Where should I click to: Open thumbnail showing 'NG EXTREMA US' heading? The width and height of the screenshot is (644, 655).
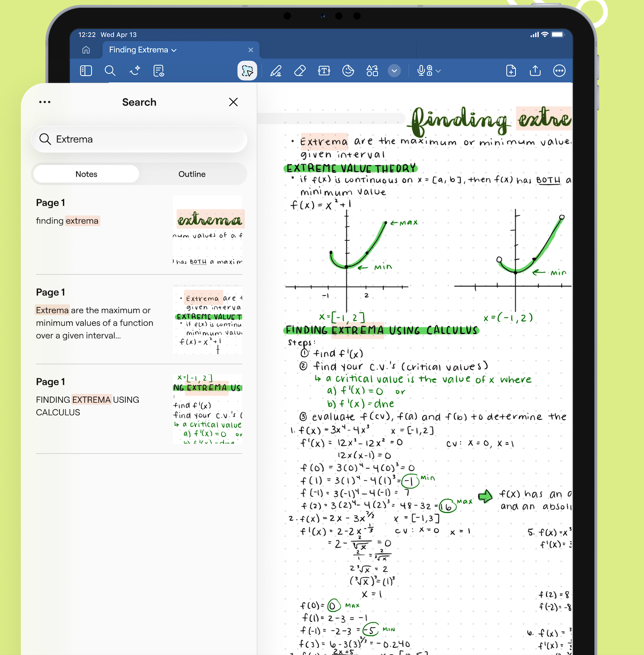(208, 410)
